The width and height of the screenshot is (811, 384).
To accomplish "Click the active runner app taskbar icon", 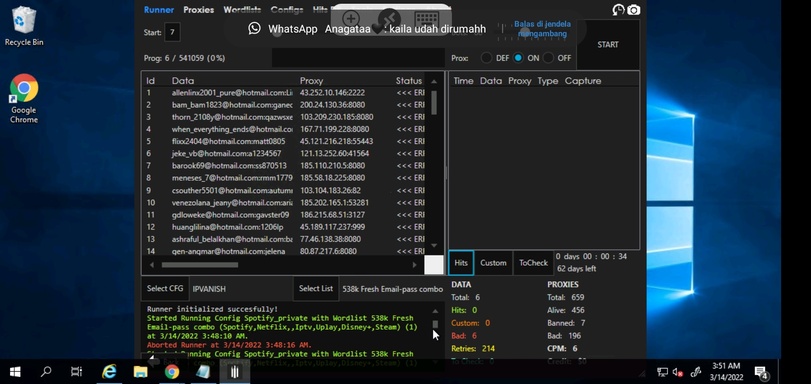I will (234, 372).
